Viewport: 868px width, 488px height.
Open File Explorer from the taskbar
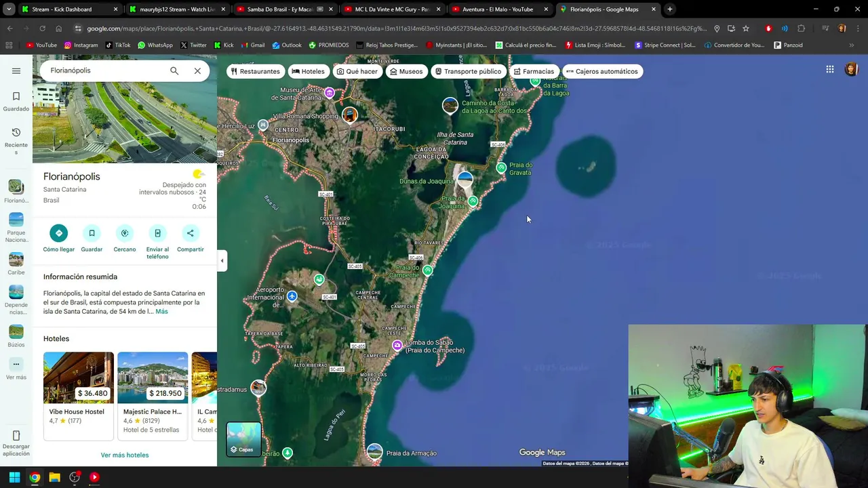pyautogui.click(x=54, y=477)
